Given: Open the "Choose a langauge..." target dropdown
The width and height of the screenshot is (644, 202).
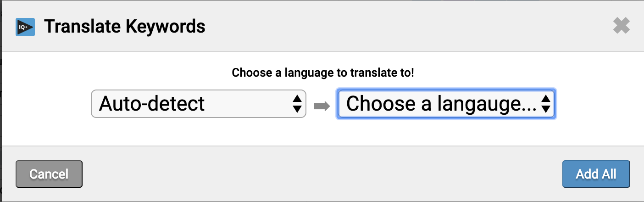Looking at the screenshot, I should tap(446, 104).
